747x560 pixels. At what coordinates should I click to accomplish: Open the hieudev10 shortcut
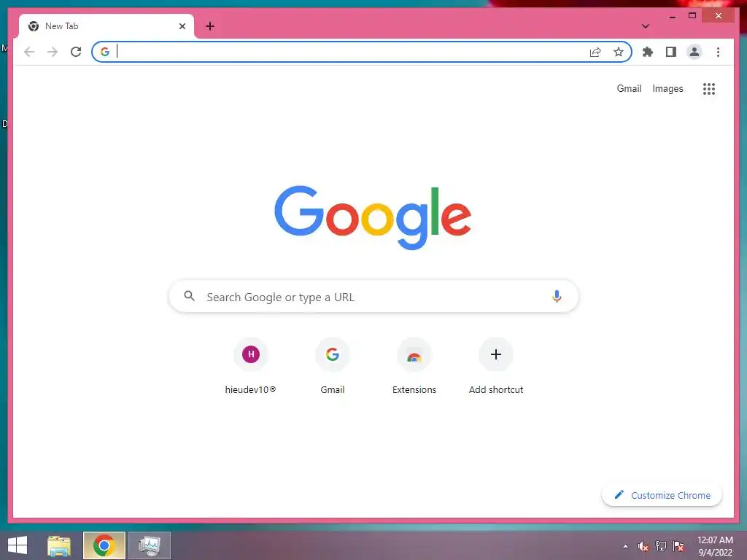click(251, 367)
